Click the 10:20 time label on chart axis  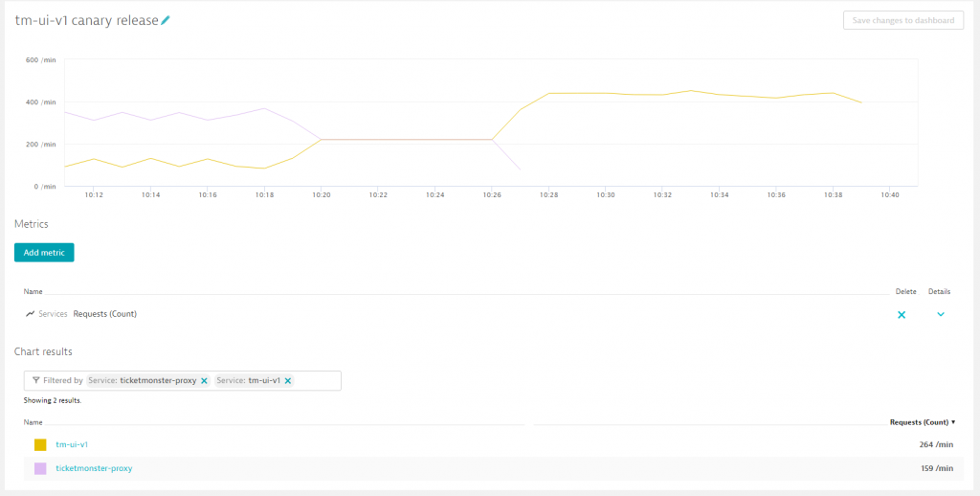click(x=321, y=194)
